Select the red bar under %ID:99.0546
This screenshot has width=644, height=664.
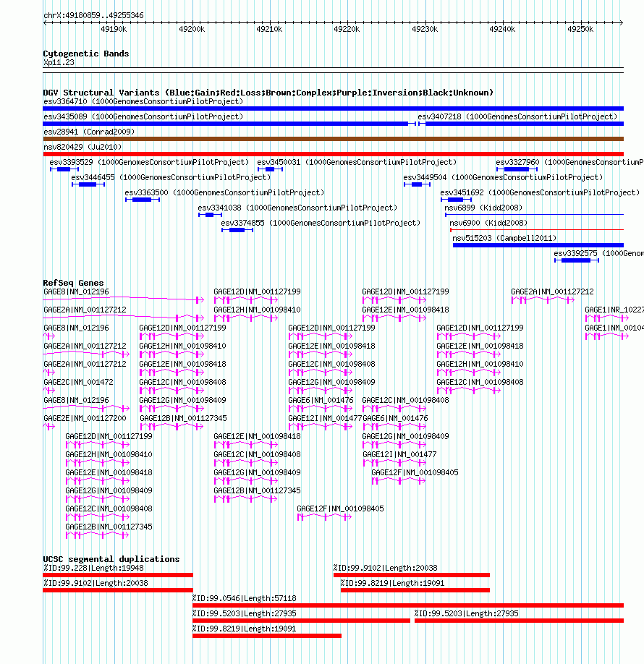(x=408, y=606)
